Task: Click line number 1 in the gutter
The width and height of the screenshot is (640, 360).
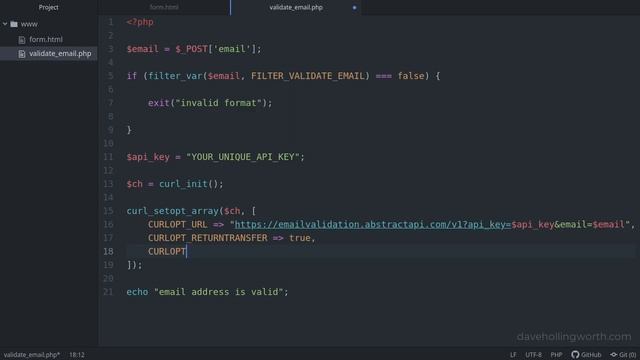Action: [x=110, y=22]
